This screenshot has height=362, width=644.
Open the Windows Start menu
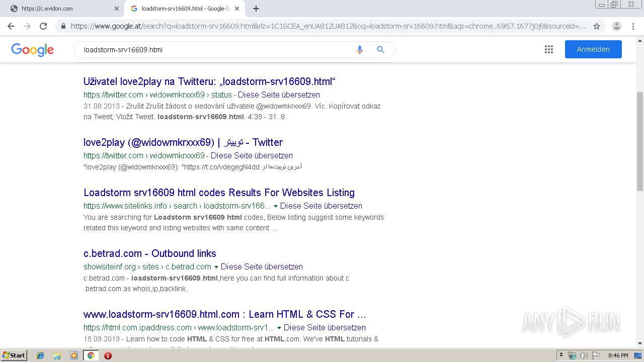pyautogui.click(x=14, y=355)
